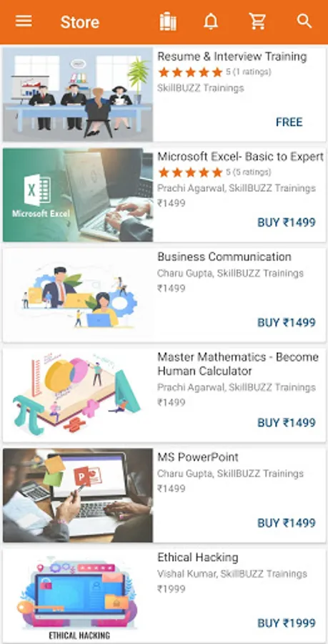Open the Master Mathematics course image
Image resolution: width=328 pixels, height=644 pixels.
pos(78,395)
